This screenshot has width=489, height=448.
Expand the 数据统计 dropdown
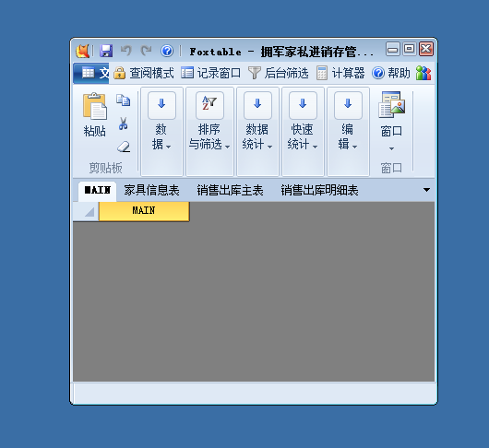pyautogui.click(x=257, y=132)
